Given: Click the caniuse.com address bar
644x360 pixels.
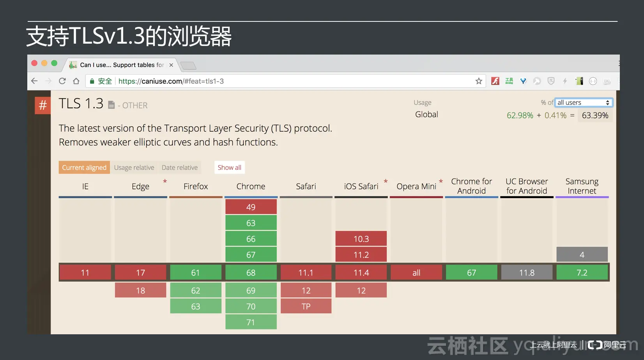Looking at the screenshot, I should (x=285, y=81).
